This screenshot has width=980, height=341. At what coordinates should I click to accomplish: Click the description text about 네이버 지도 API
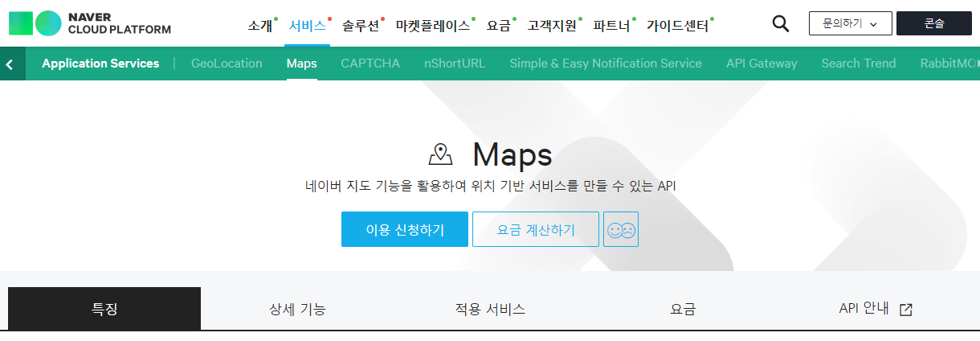tap(490, 186)
